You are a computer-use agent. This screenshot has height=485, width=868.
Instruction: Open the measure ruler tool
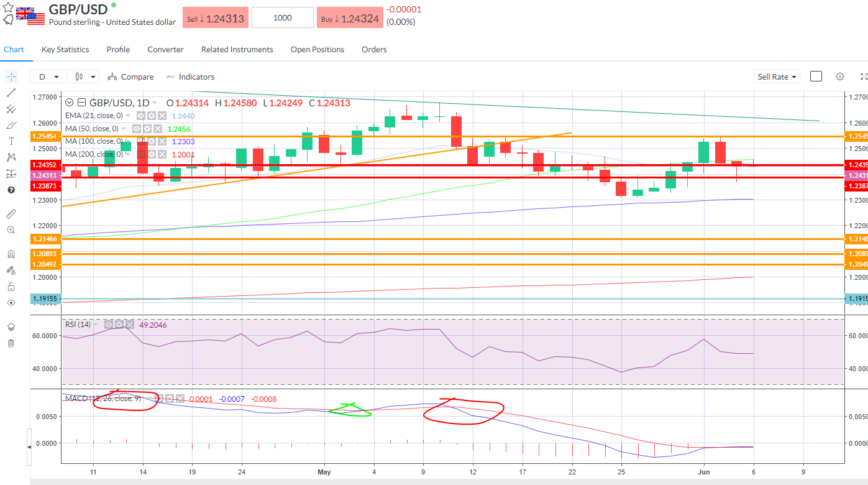point(11,213)
